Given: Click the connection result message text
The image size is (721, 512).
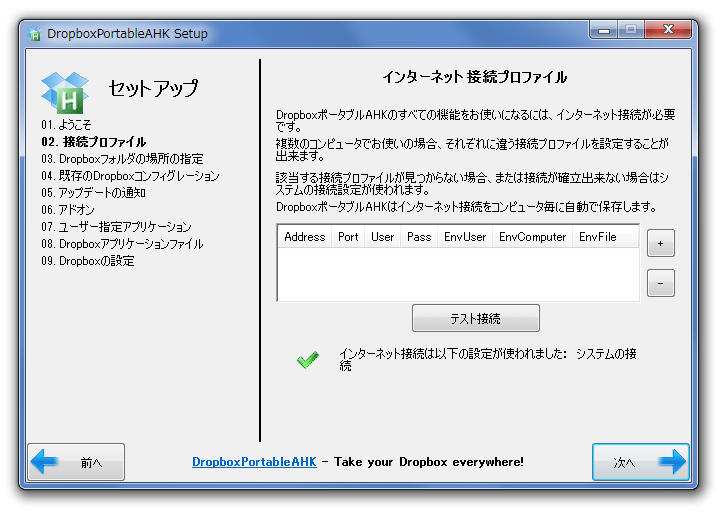Looking at the screenshot, I should (x=488, y=359).
